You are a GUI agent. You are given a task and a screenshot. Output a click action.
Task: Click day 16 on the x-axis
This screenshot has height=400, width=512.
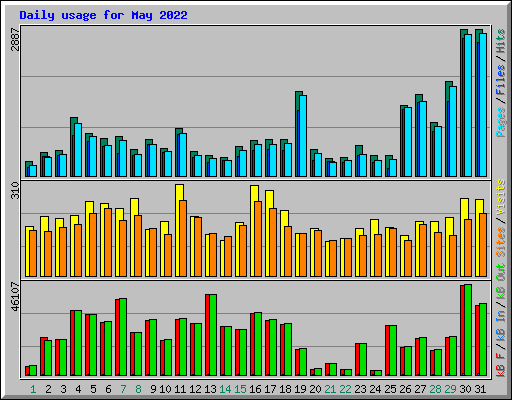(255, 389)
